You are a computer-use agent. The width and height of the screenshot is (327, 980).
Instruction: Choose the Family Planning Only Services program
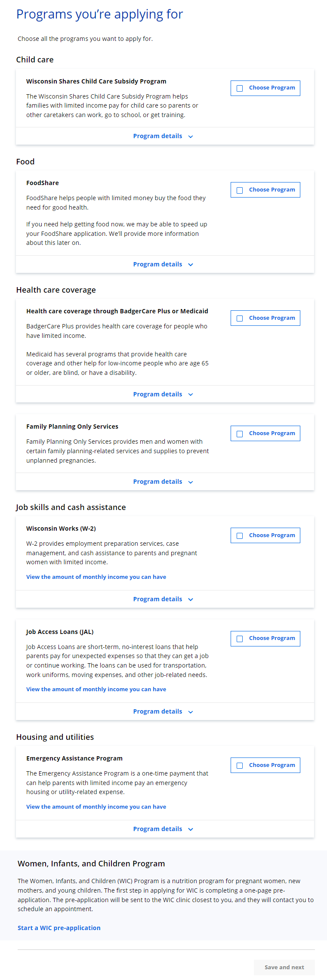(x=240, y=434)
